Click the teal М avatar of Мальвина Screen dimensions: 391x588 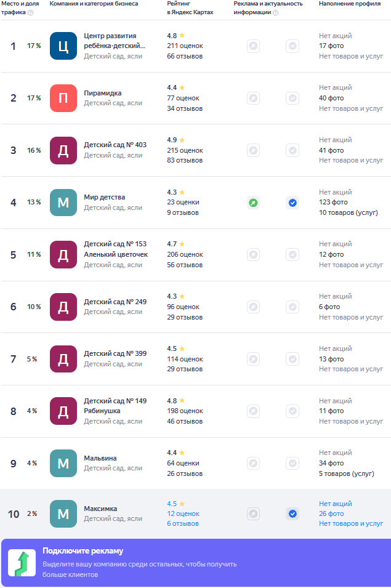[63, 463]
